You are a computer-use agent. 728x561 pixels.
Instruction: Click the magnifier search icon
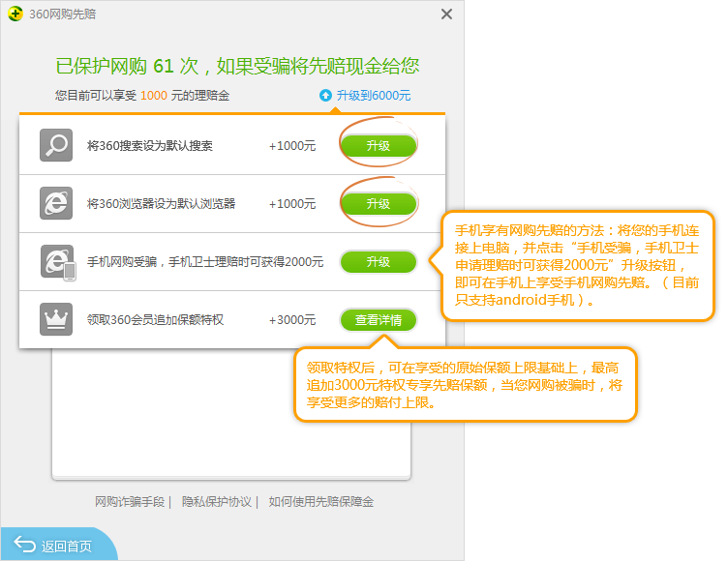56,145
